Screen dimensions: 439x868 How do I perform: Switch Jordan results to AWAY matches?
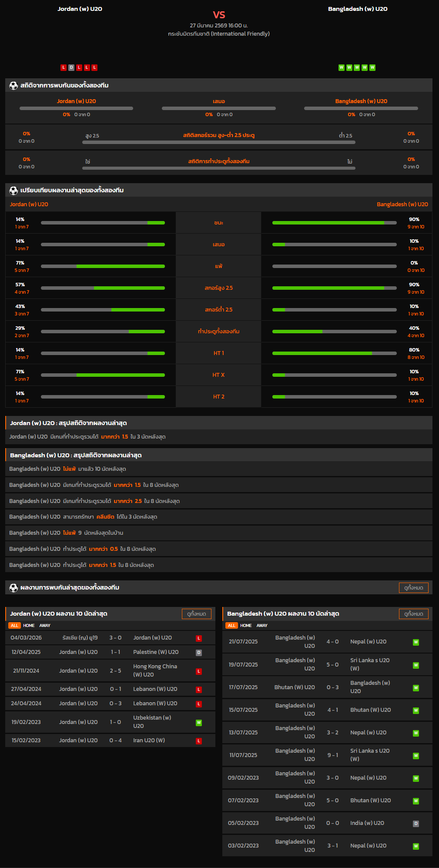click(45, 626)
